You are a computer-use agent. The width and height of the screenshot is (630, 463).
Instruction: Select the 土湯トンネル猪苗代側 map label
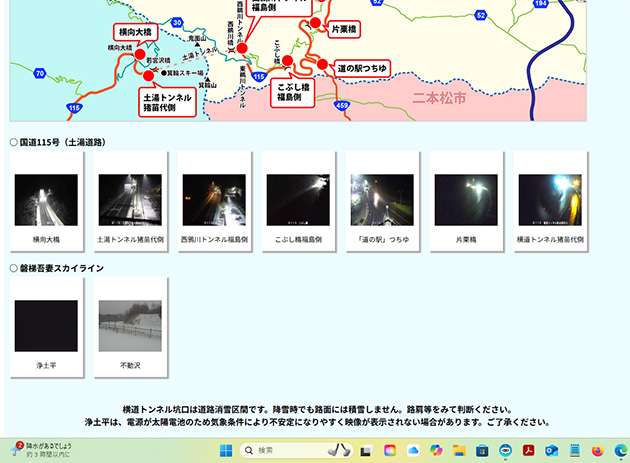click(x=166, y=100)
